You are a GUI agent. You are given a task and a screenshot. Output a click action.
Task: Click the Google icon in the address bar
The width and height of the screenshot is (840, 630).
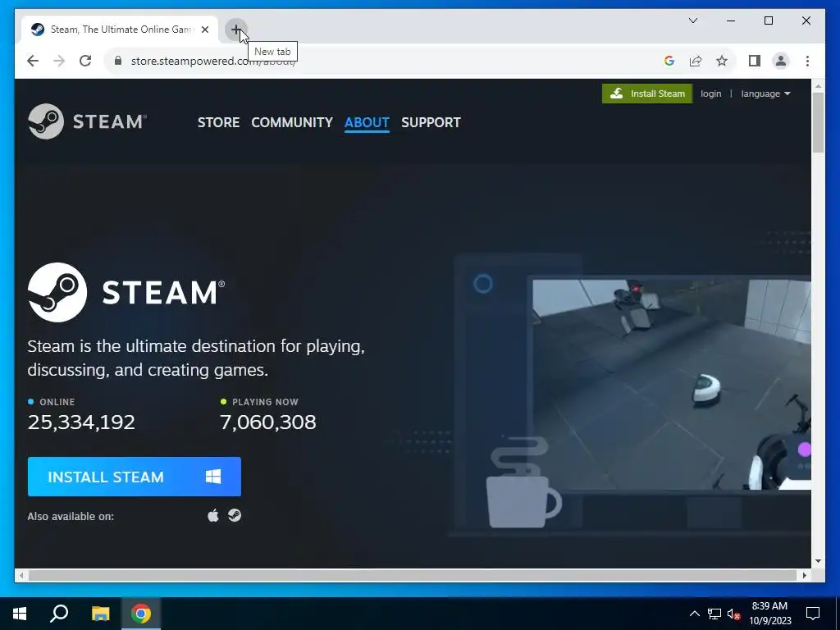pos(669,61)
